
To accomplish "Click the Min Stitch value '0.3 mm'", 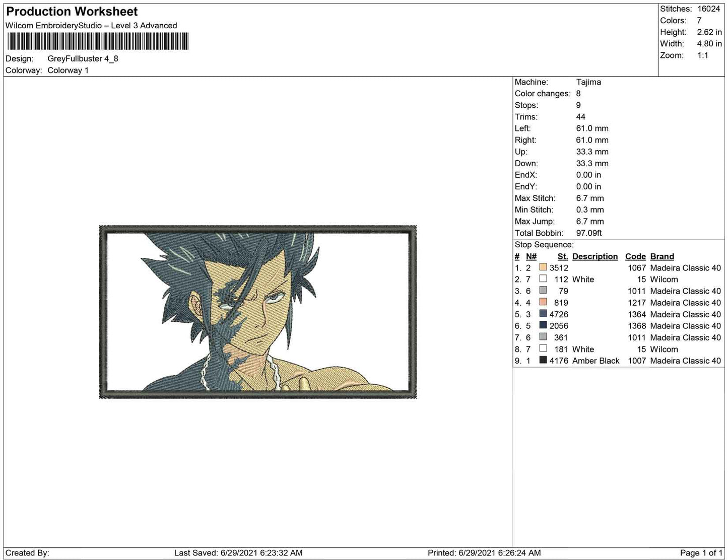I will 590,210.
